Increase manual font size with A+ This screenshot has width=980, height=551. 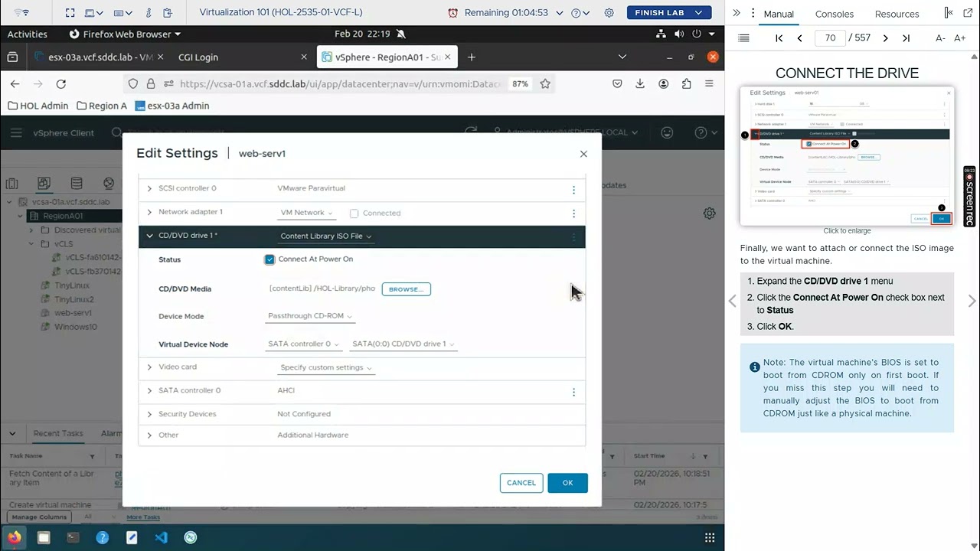(960, 37)
